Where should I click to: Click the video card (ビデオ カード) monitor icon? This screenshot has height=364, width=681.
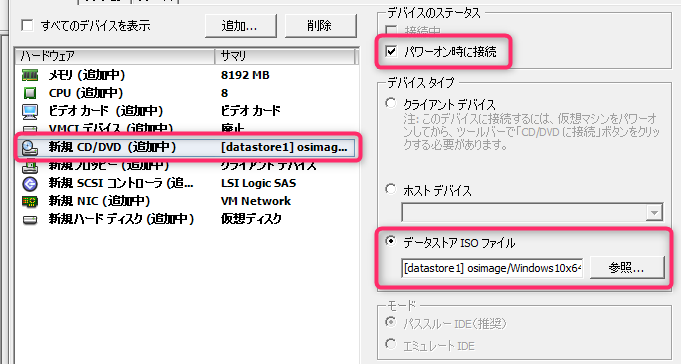(x=30, y=112)
